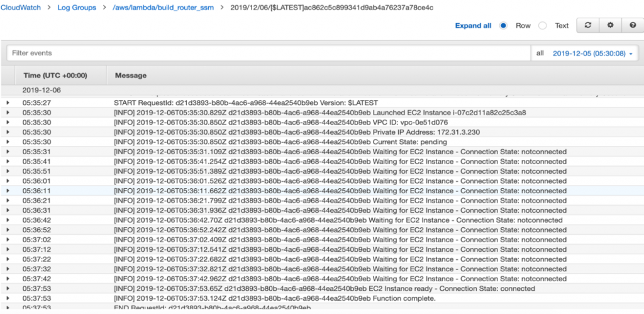Click timestamp 05:35:41 in the time column

[36, 162]
